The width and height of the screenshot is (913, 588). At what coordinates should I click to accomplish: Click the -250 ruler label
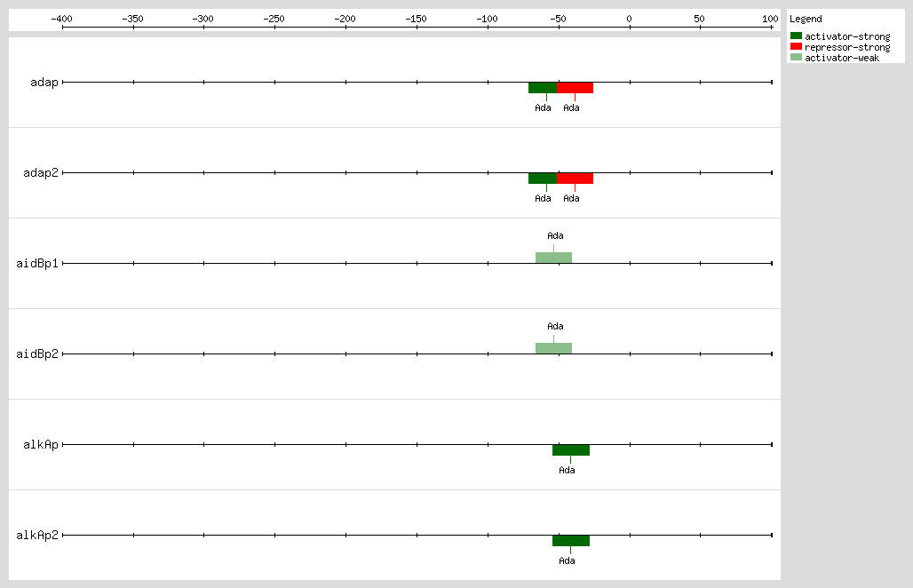(274, 19)
